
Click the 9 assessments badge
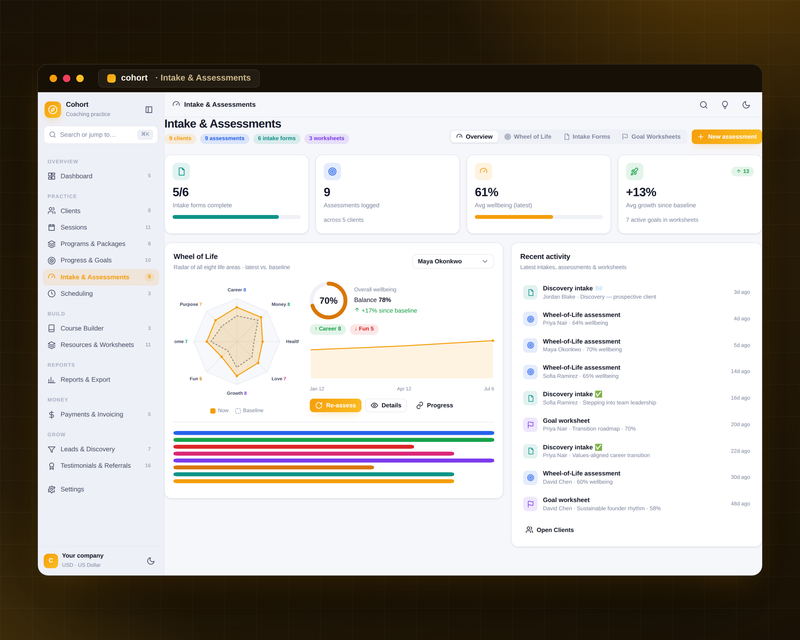click(224, 138)
